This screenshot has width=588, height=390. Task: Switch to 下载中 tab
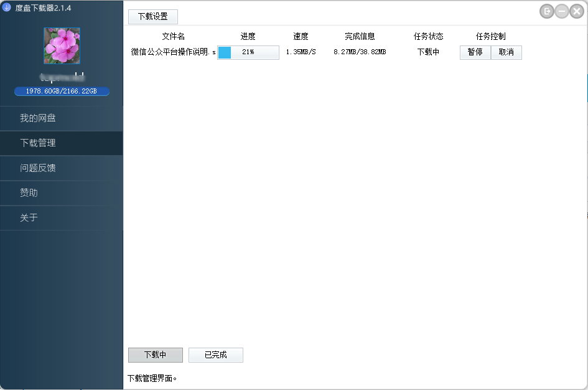pos(156,354)
